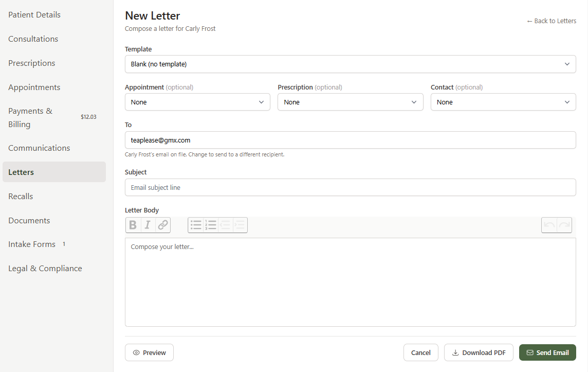Viewport: 588px width, 372px height.
Task: Send the email to Carly Frost
Action: (547, 352)
